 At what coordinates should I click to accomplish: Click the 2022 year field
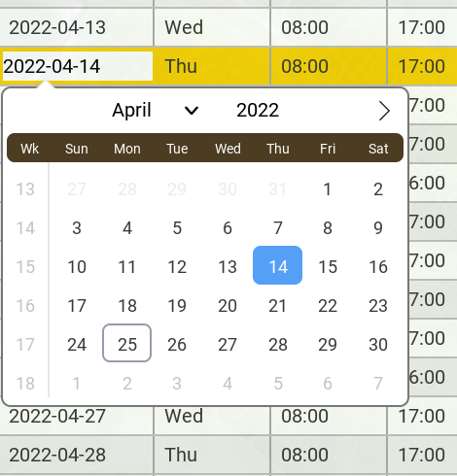[258, 111]
